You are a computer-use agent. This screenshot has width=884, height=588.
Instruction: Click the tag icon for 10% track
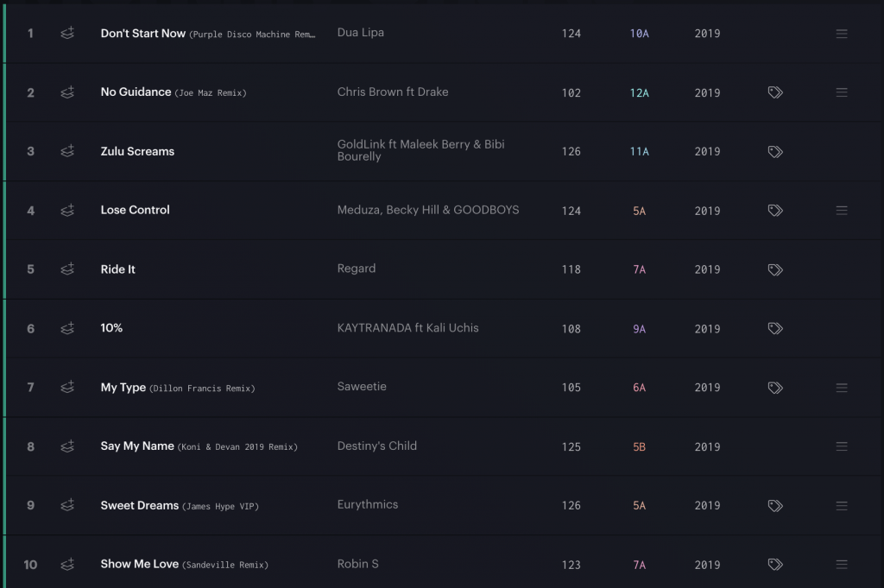click(775, 328)
